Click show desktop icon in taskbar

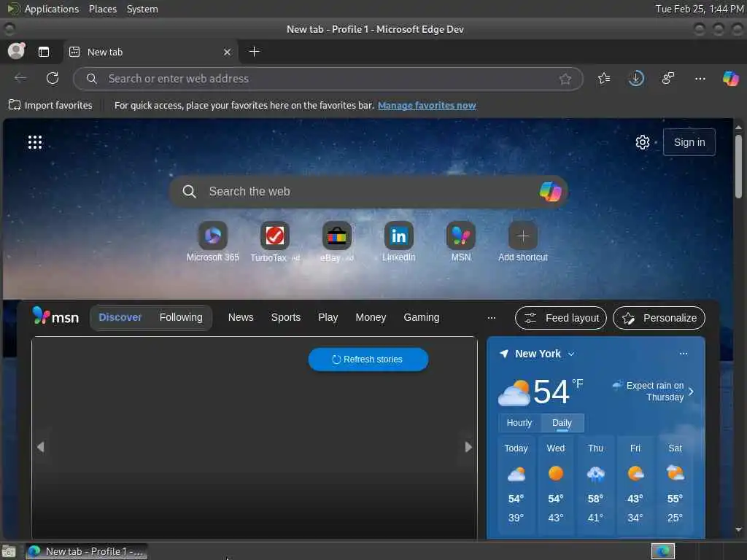[x=9, y=551]
